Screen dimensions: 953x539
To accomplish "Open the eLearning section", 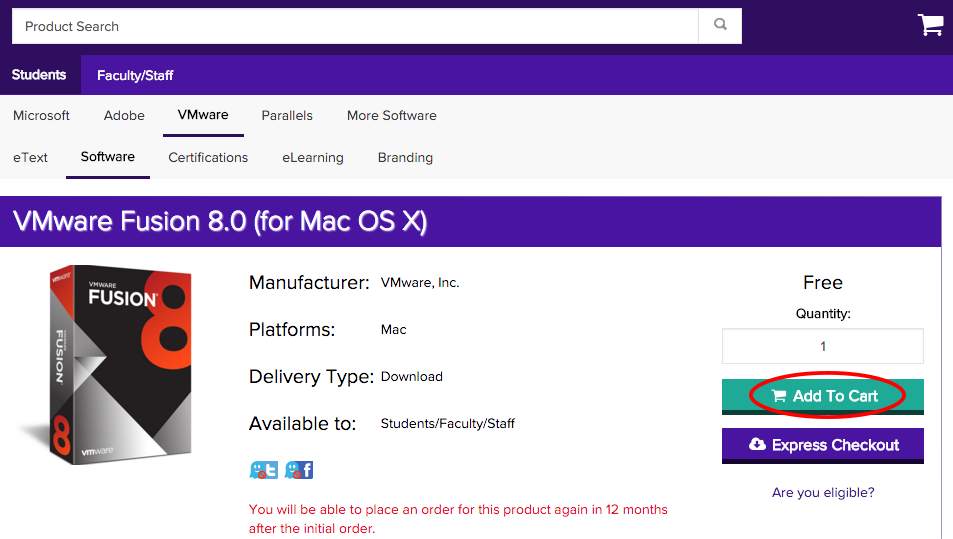I will pos(312,157).
